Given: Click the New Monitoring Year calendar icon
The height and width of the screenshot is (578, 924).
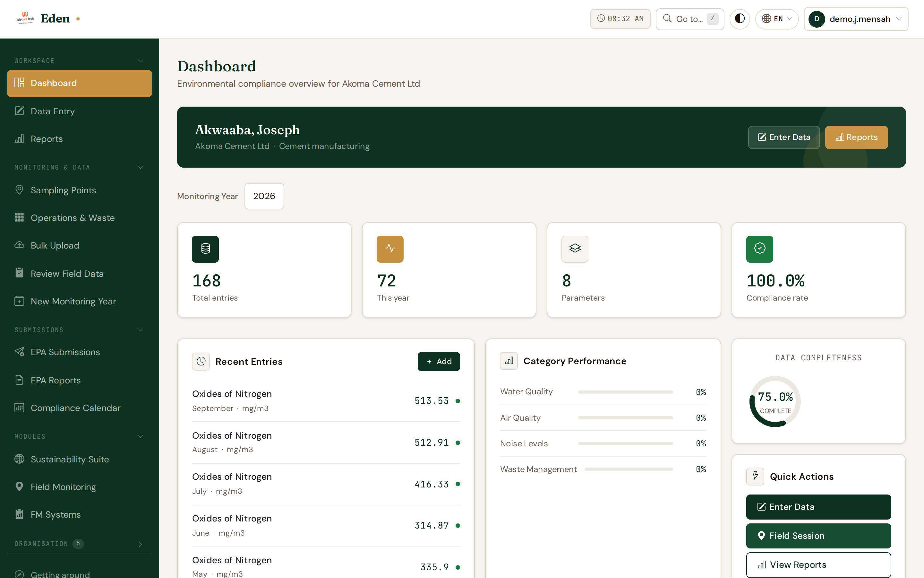Looking at the screenshot, I should point(19,301).
